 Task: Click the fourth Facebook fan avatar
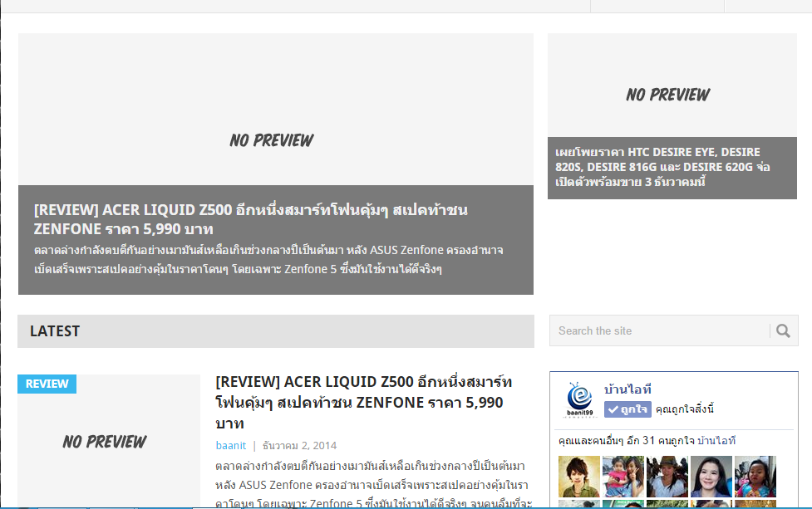(x=711, y=477)
